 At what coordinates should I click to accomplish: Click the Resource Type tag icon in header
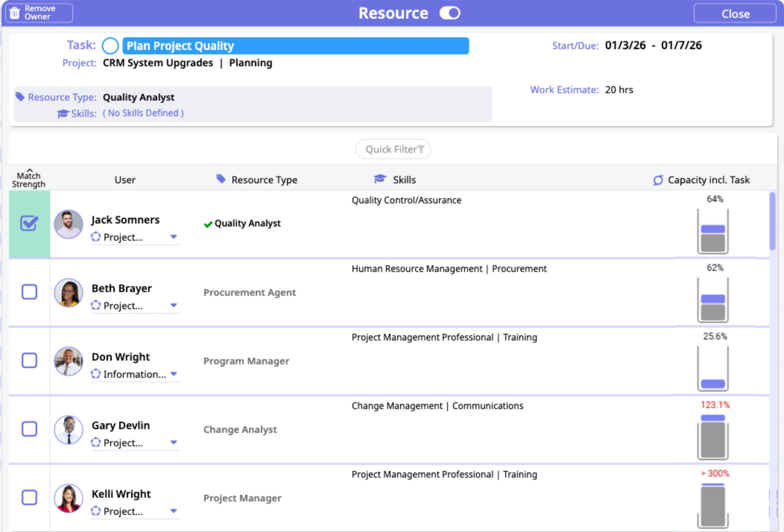(x=20, y=97)
